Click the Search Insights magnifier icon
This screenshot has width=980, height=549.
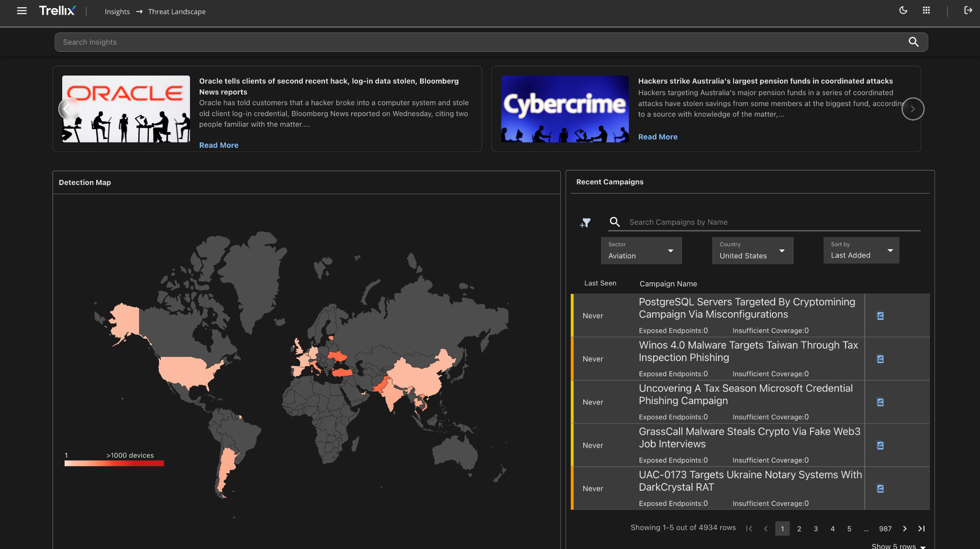pos(913,42)
